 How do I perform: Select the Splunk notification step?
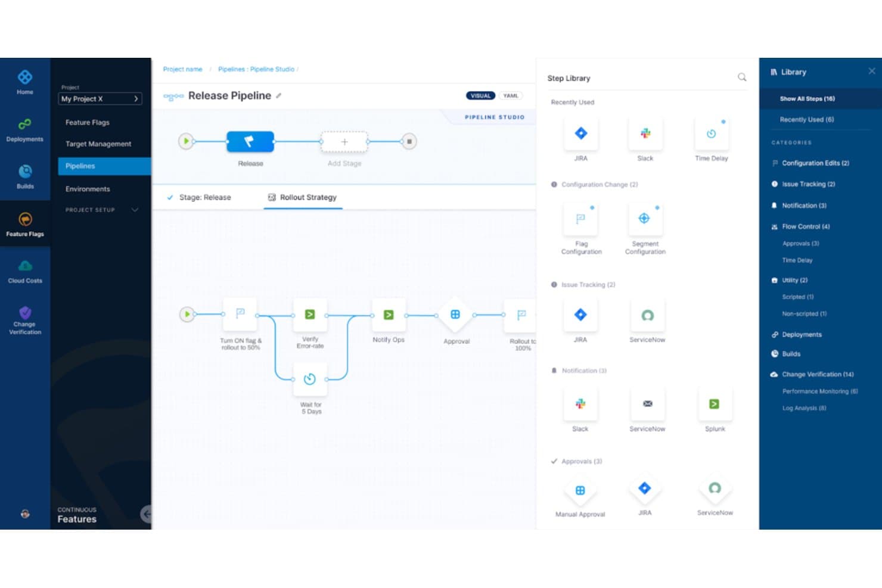pyautogui.click(x=715, y=404)
